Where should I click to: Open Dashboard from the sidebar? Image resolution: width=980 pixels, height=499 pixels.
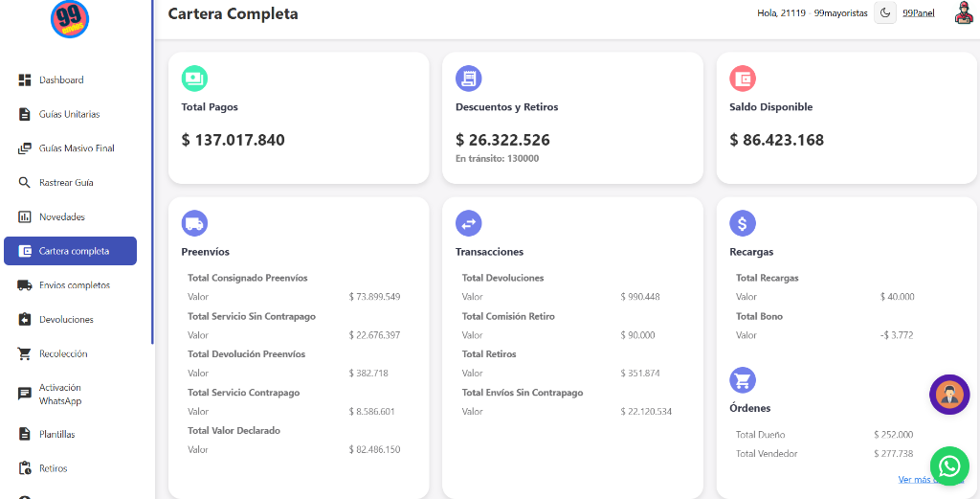(x=60, y=80)
